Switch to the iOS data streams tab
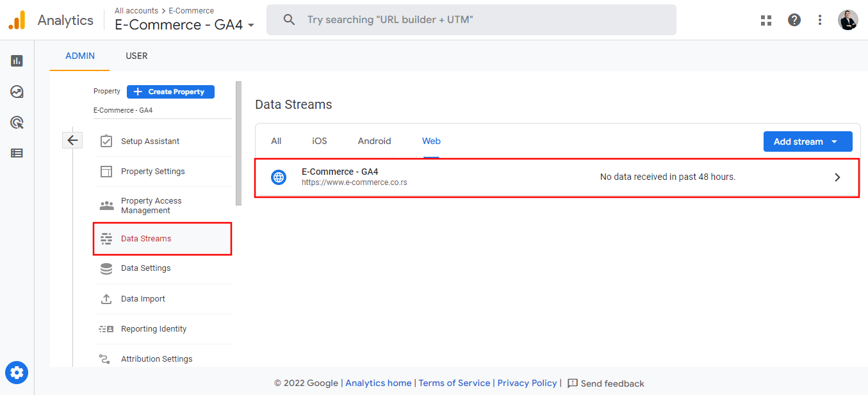 (x=319, y=141)
